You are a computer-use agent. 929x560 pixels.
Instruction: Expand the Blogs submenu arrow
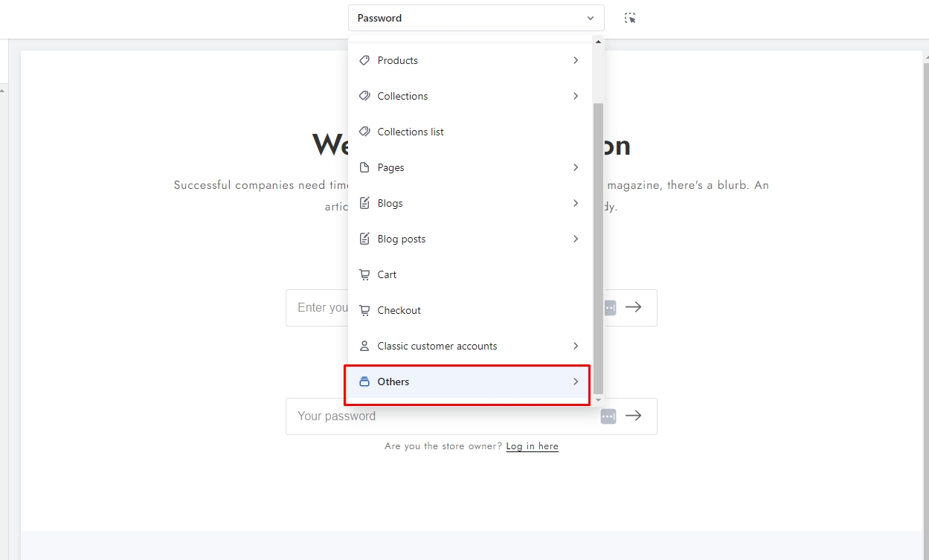coord(576,203)
